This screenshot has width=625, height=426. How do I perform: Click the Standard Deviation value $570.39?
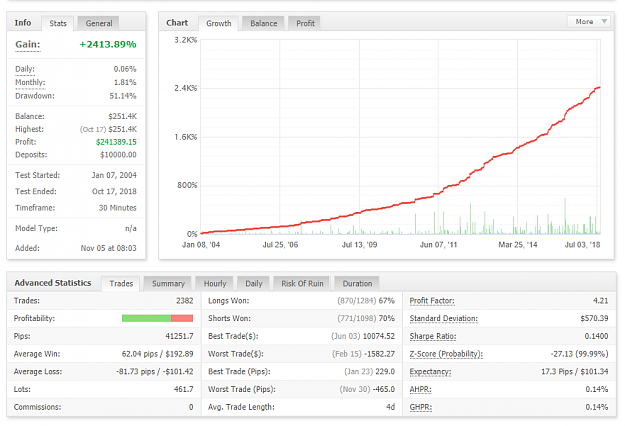click(594, 318)
